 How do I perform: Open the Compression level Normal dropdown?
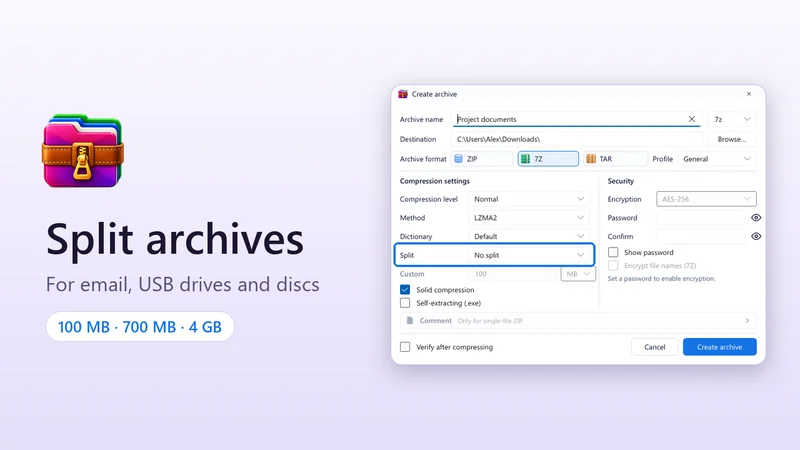pyautogui.click(x=529, y=199)
